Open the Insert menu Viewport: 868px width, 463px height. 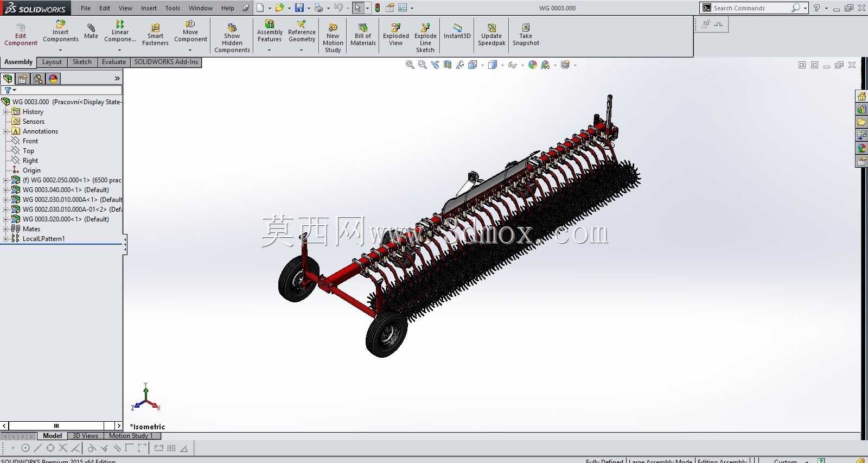pos(149,8)
